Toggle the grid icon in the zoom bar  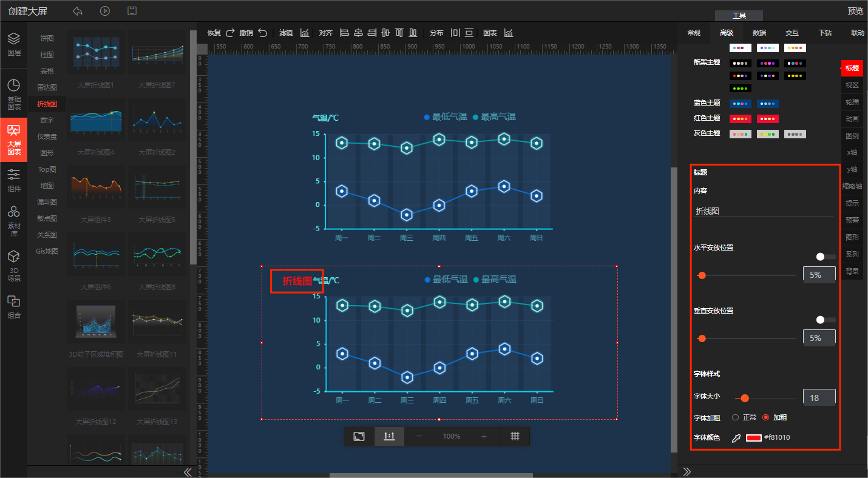[x=515, y=436]
